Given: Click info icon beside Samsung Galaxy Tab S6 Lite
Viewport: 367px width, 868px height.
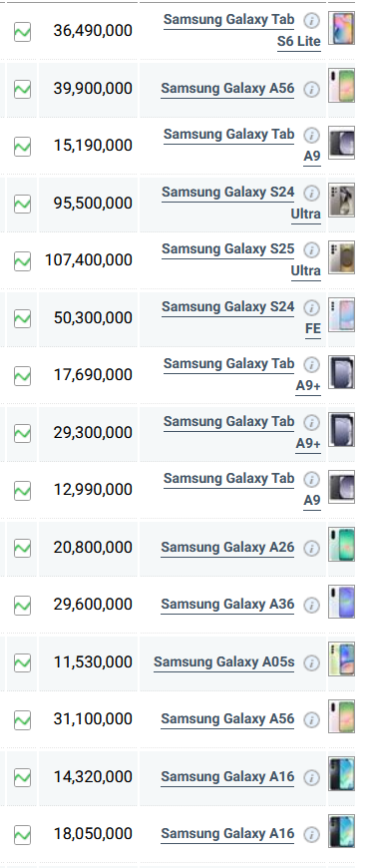Looking at the screenshot, I should pos(311,21).
